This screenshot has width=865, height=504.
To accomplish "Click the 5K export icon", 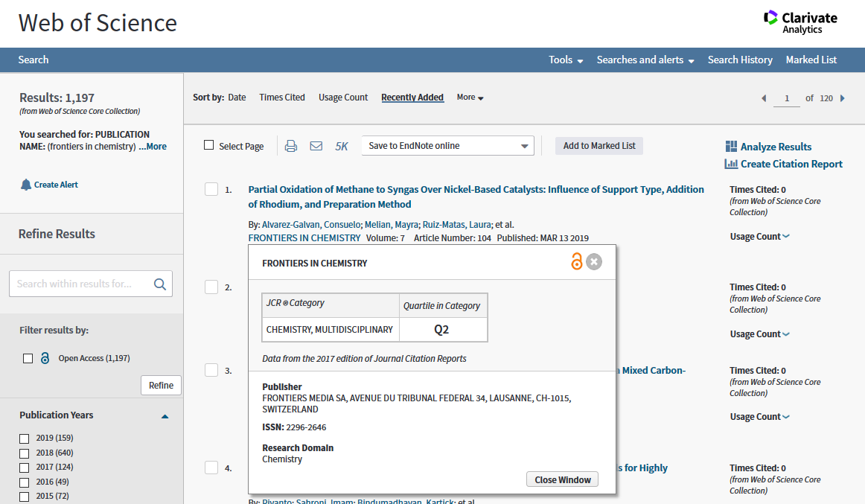I will click(x=342, y=146).
